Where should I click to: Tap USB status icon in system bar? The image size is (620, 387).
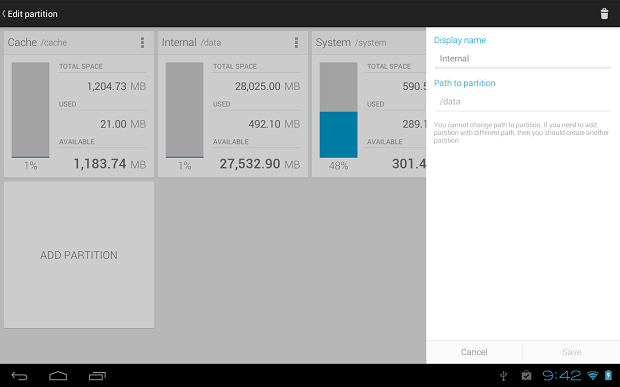click(x=503, y=376)
